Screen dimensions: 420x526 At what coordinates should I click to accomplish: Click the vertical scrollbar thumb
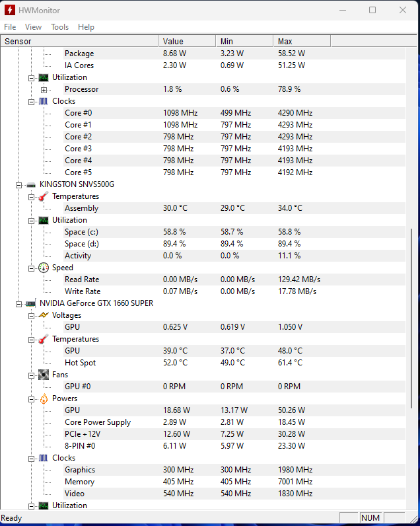pos(411,318)
